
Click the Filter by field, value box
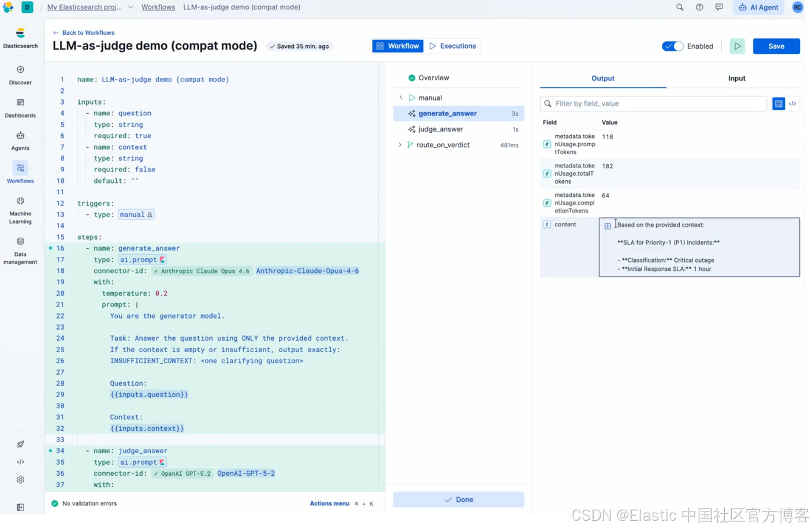click(x=653, y=104)
